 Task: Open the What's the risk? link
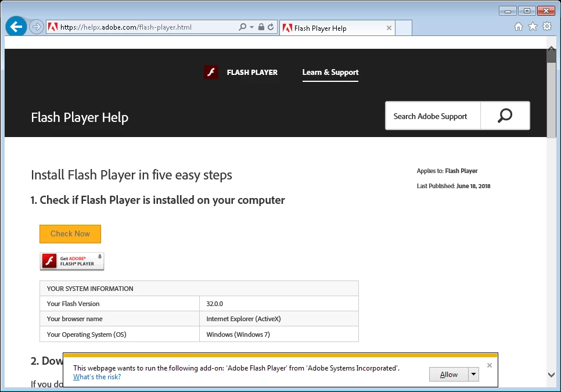coord(97,377)
